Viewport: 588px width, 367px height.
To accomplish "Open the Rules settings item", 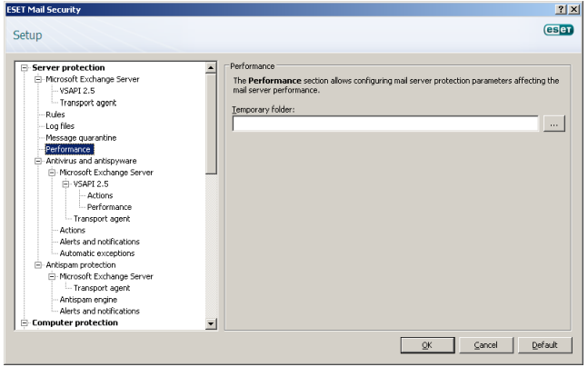I will tap(55, 114).
